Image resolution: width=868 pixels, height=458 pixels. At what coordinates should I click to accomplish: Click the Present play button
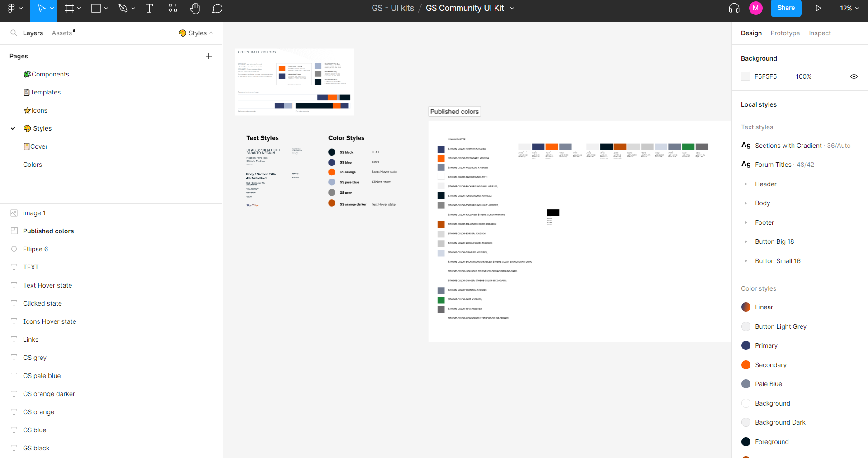pyautogui.click(x=818, y=8)
